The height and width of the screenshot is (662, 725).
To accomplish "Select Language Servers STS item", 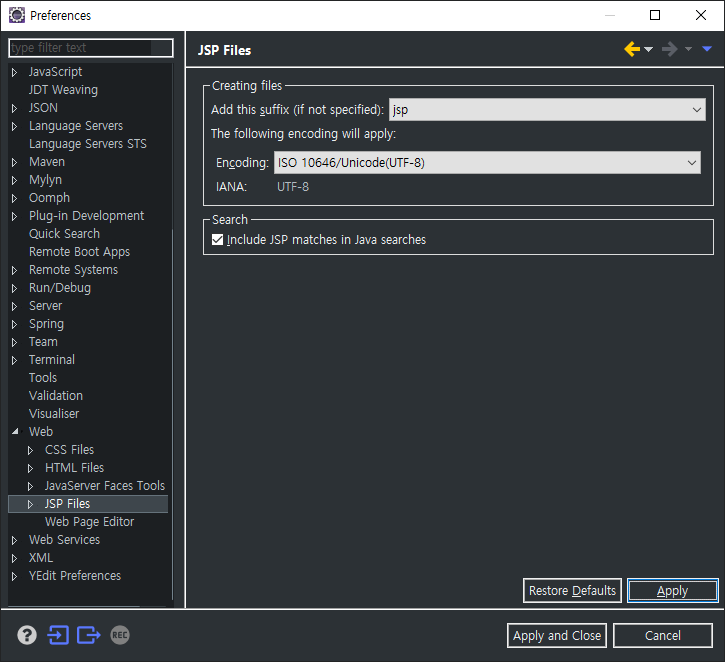I will pyautogui.click(x=88, y=144).
